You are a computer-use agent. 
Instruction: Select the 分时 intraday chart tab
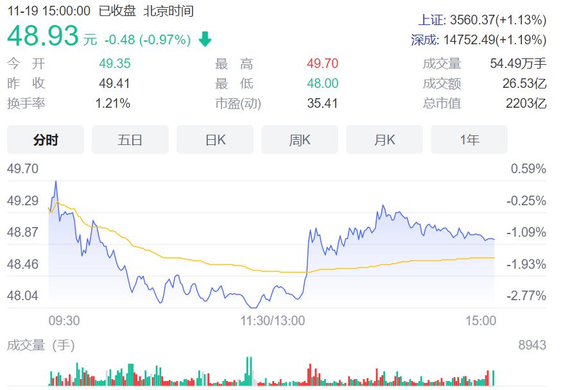click(46, 140)
